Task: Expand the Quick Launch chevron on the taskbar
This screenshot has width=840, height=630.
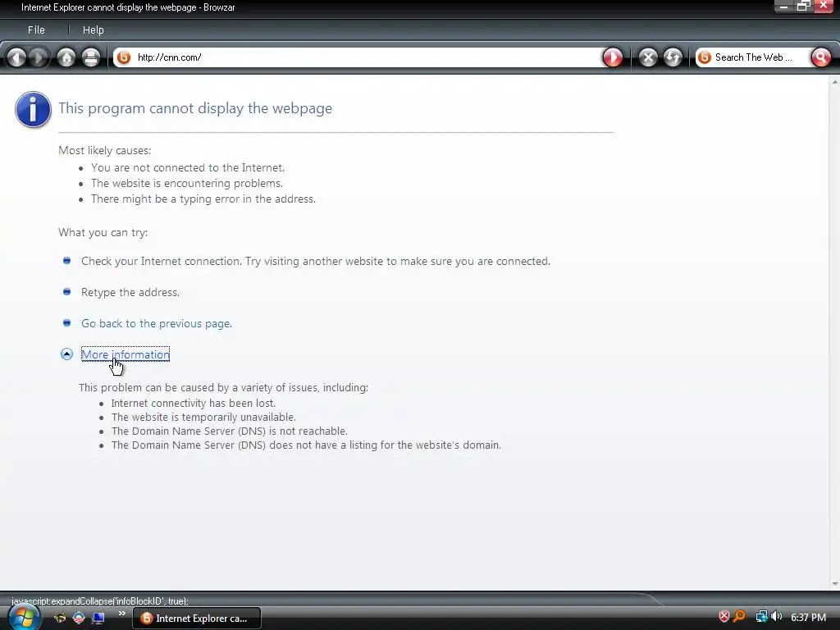Action: pos(122,614)
